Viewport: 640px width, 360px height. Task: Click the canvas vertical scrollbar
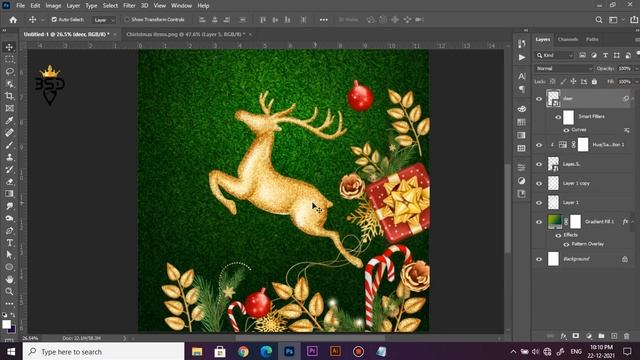tap(508, 208)
